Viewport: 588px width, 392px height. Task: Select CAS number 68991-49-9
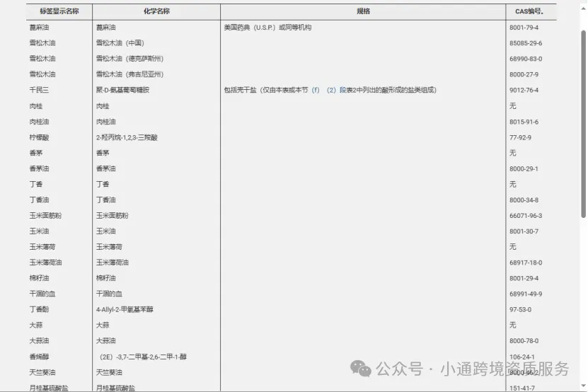pyautogui.click(x=526, y=294)
